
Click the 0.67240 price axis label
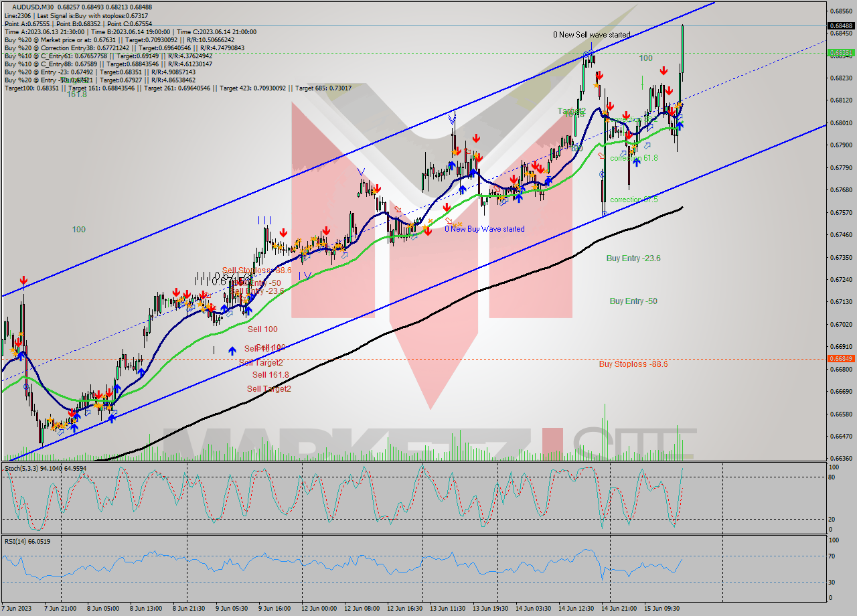click(840, 280)
